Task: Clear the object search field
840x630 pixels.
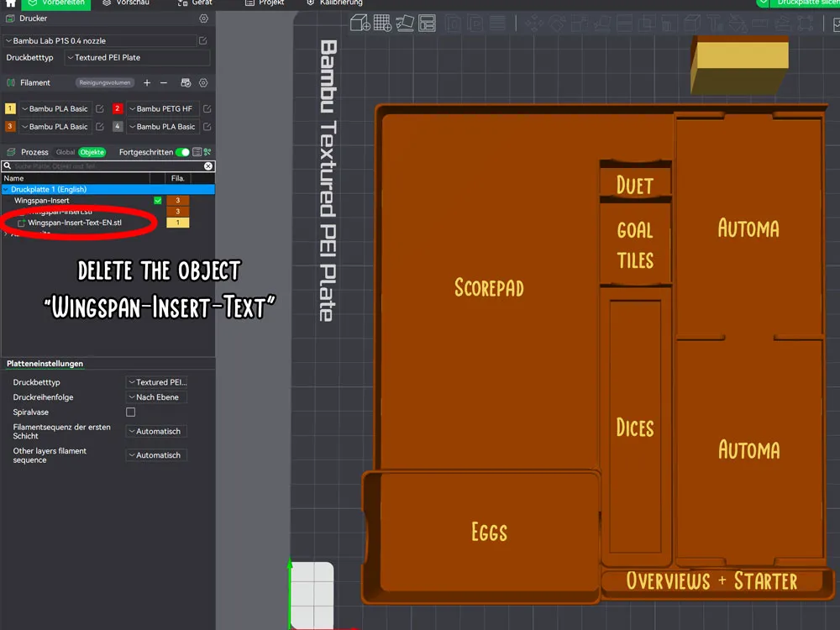Action: pyautogui.click(x=208, y=166)
